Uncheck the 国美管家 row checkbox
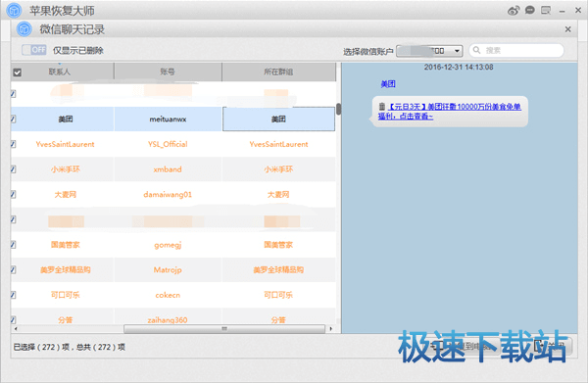The image size is (588, 383). (13, 245)
